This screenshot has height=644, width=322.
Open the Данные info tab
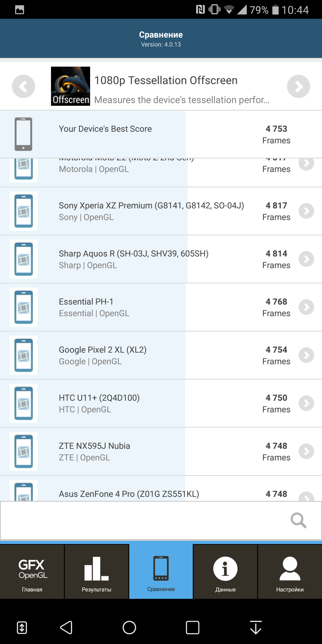(225, 572)
